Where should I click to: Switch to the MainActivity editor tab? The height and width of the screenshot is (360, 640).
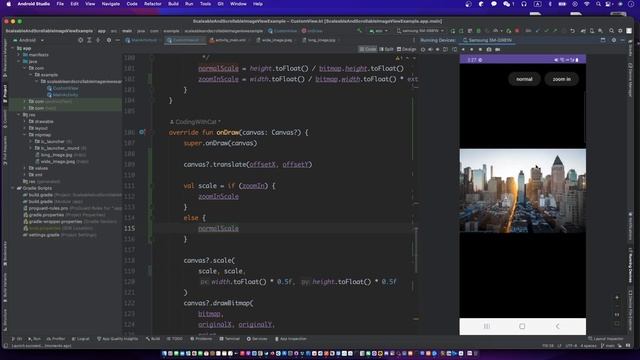tap(141, 40)
